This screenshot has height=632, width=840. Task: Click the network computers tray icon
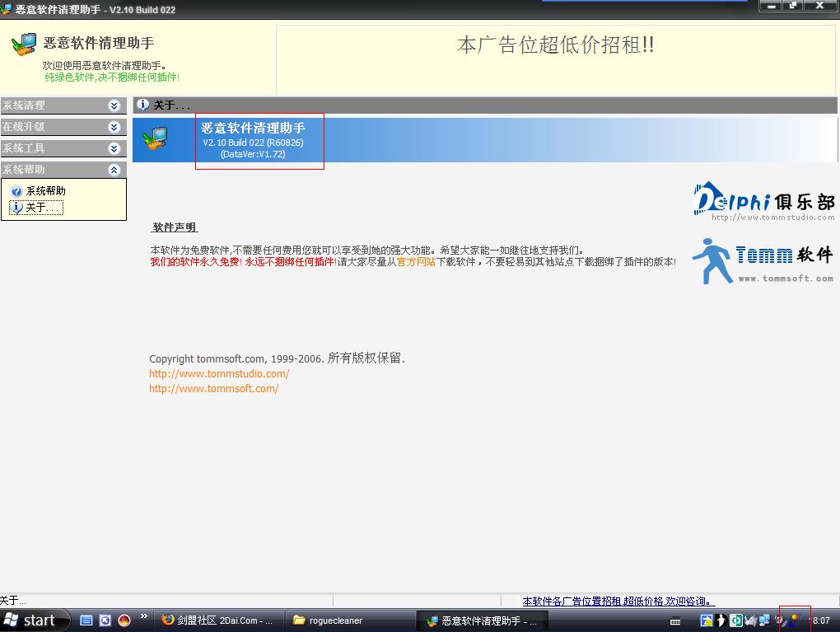764,620
